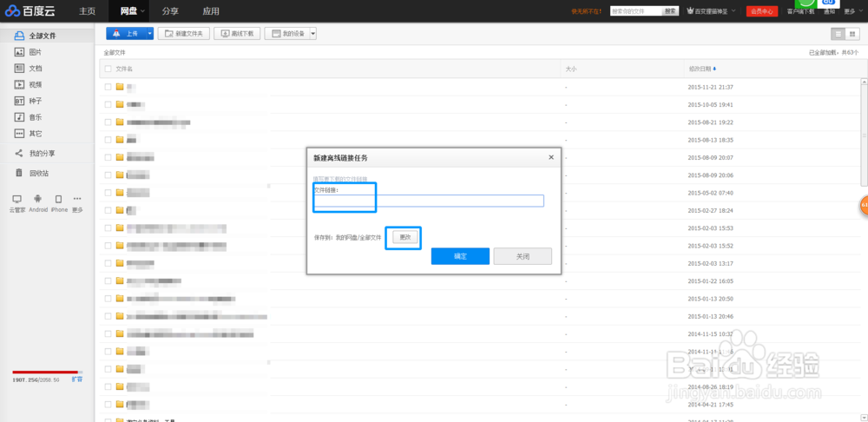This screenshot has height=422, width=868.
Task: Click the 百度云 logo
Action: [30, 11]
